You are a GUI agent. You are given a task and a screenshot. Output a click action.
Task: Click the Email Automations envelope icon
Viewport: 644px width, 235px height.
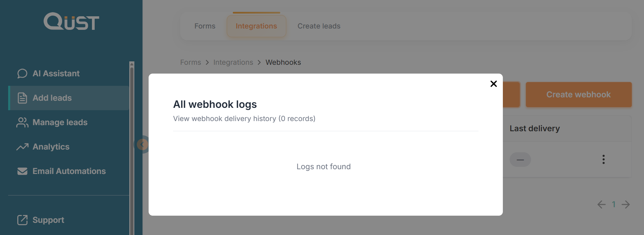(22, 171)
